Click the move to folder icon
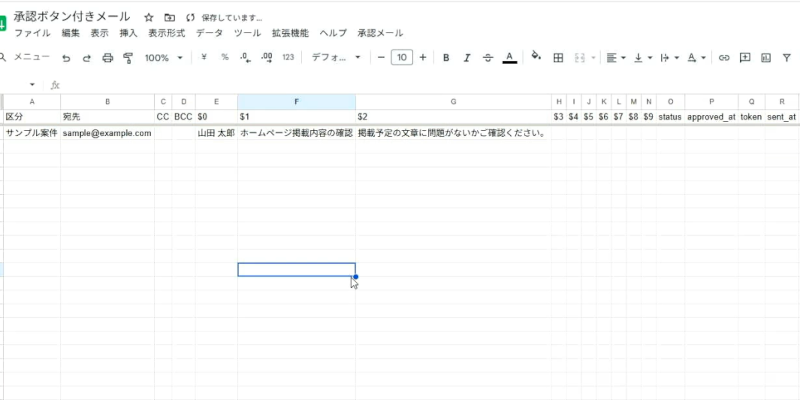Viewport: 800px width, 400px height. tap(169, 18)
